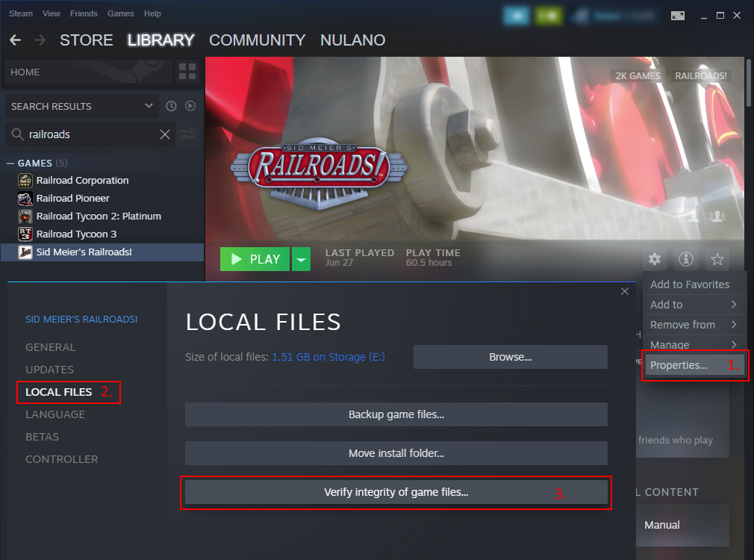Image resolution: width=754 pixels, height=560 pixels.
Task: Expand the Remove from submenu
Action: pyautogui.click(x=694, y=325)
